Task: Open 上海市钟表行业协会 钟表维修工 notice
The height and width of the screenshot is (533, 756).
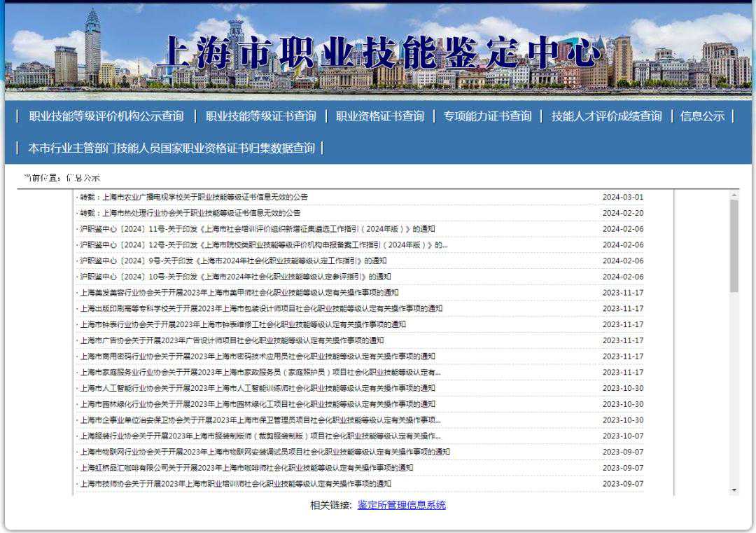Action: [243, 324]
